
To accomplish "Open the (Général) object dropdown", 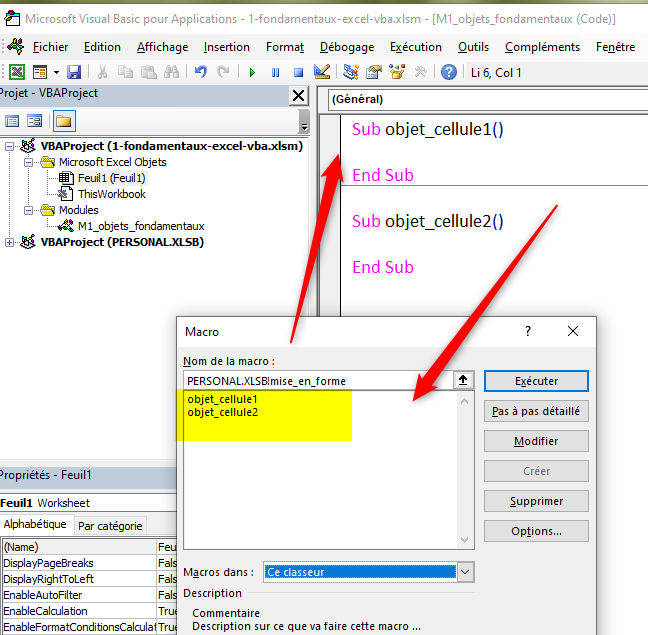I will click(488, 100).
